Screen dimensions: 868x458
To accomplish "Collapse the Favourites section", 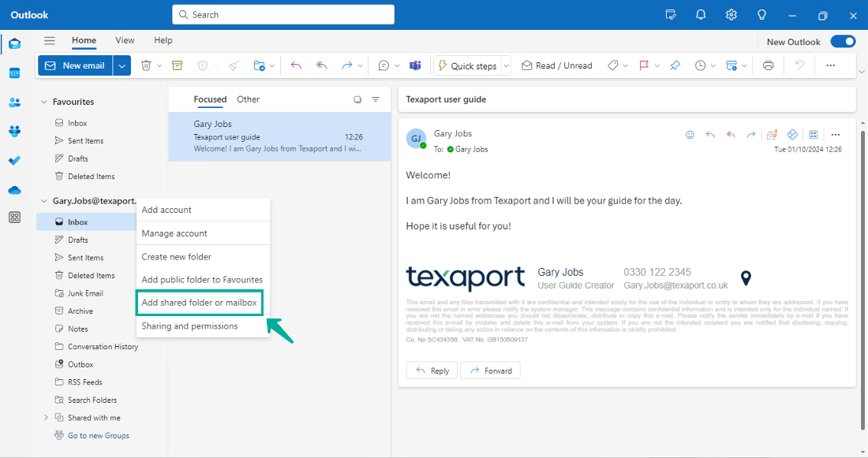I will click(45, 101).
